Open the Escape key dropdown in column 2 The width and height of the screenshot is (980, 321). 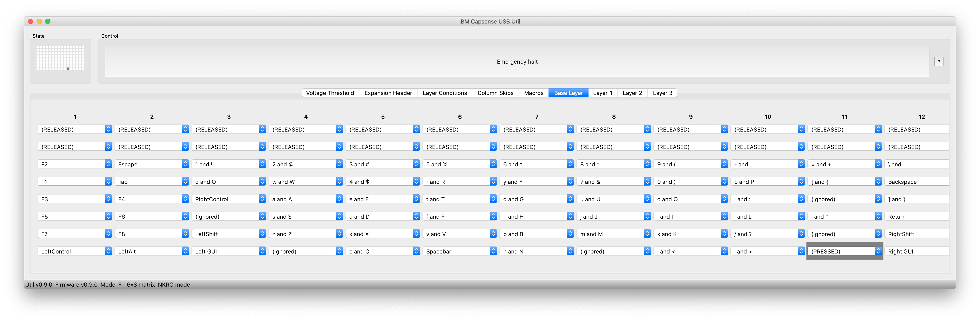pyautogui.click(x=152, y=164)
